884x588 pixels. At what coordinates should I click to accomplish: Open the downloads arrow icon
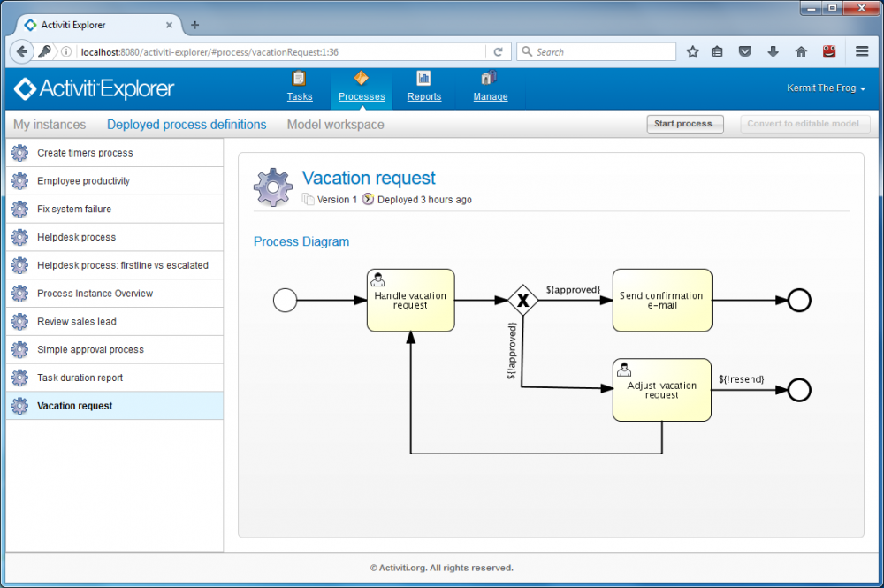pyautogui.click(x=773, y=52)
